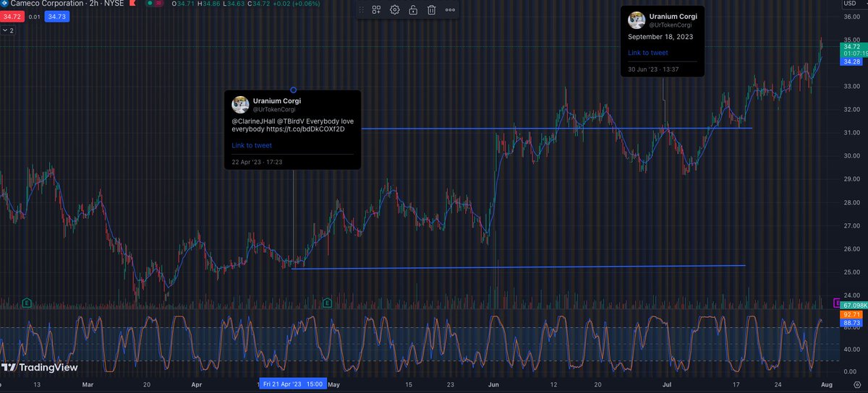Click TradingView logo at bottom left

(x=40, y=367)
